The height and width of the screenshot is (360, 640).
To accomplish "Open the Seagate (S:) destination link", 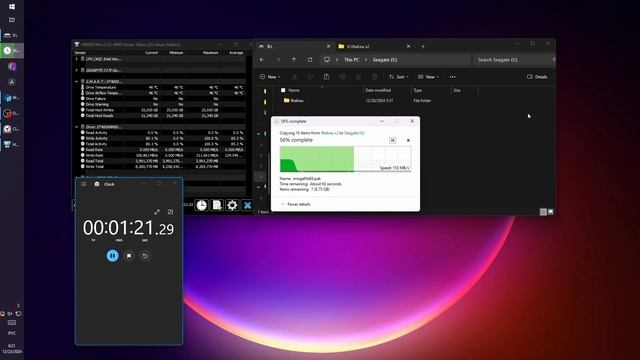I will (x=354, y=133).
